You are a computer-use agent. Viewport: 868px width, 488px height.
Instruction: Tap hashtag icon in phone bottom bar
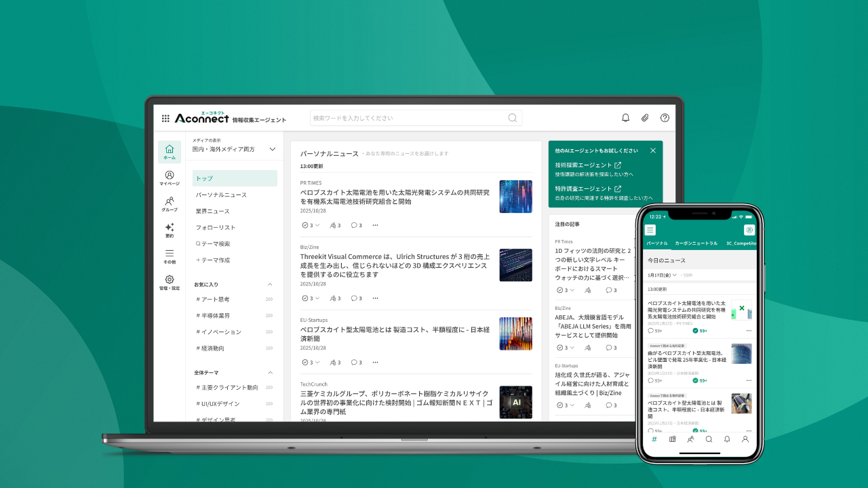pos(654,439)
